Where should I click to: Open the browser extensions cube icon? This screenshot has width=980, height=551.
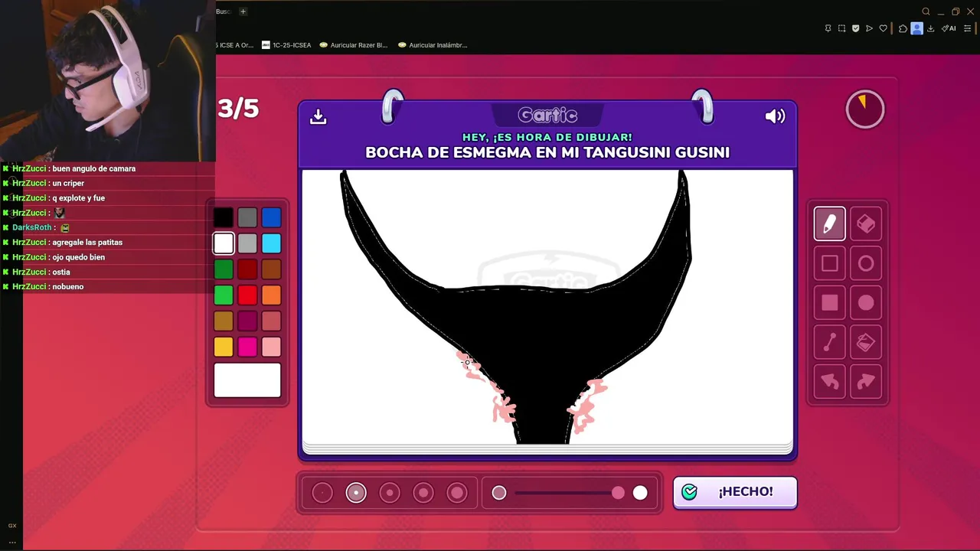[903, 28]
